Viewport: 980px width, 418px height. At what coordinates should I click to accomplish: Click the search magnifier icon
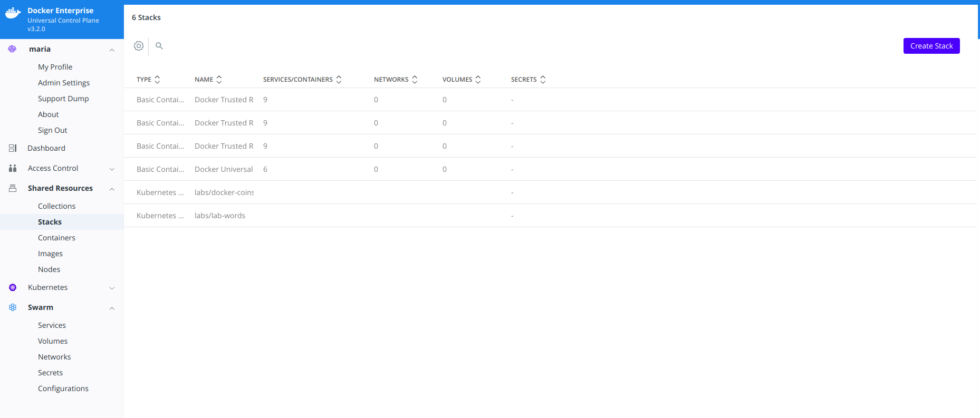tap(159, 46)
